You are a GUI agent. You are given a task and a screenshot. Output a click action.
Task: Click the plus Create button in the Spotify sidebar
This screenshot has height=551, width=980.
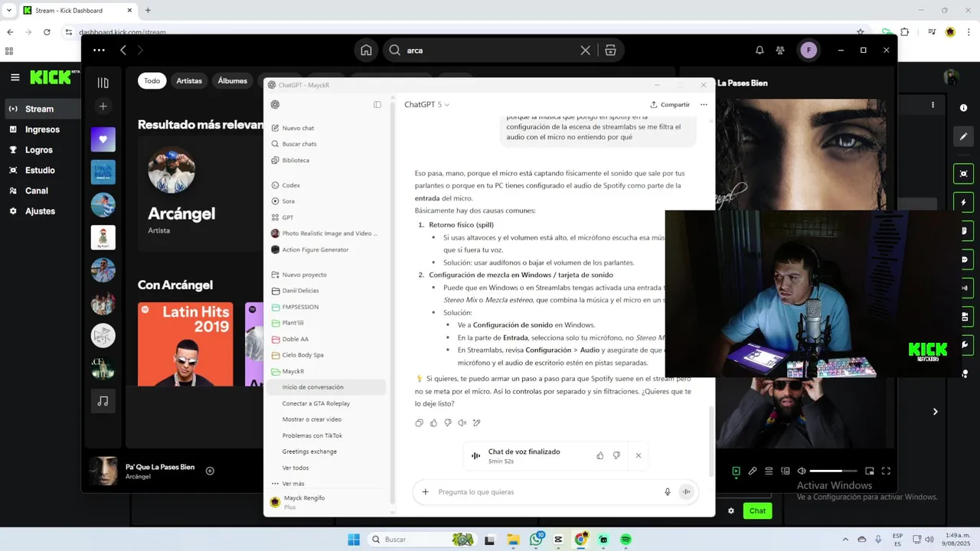tap(103, 106)
